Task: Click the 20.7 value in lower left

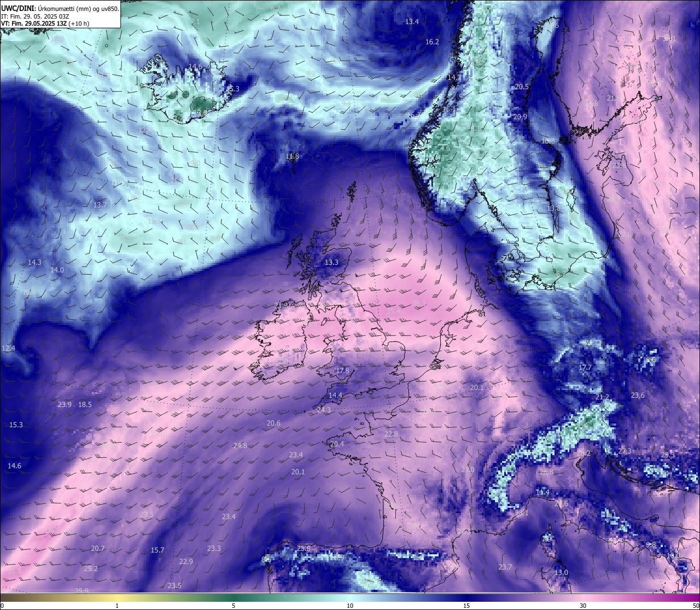Action: (98, 548)
